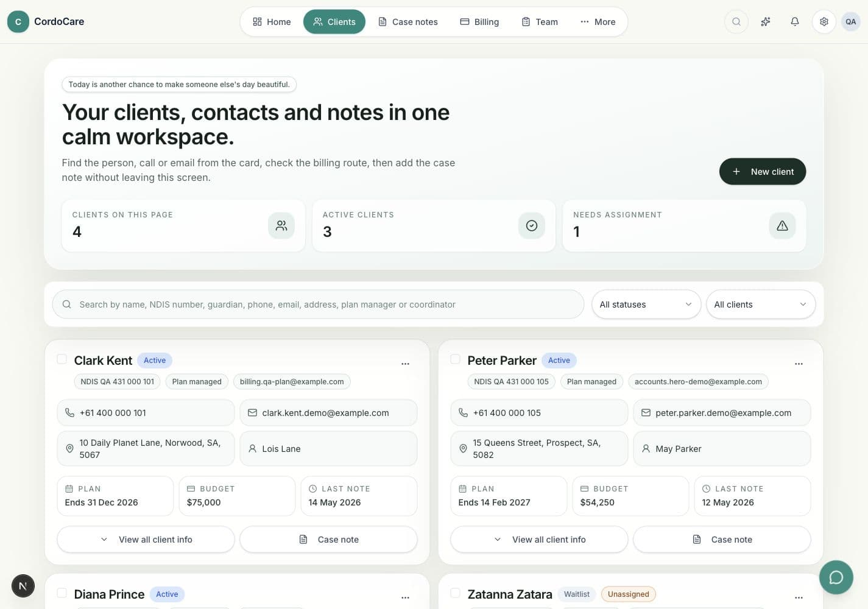Call Clark Kent at +61 400 000 101
This screenshot has height=609, width=868.
146,413
